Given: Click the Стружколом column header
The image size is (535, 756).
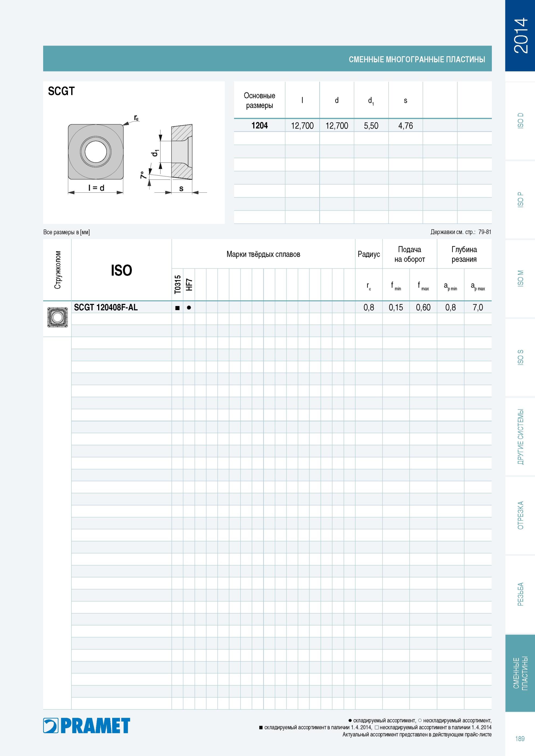Looking at the screenshot, I should click(58, 270).
